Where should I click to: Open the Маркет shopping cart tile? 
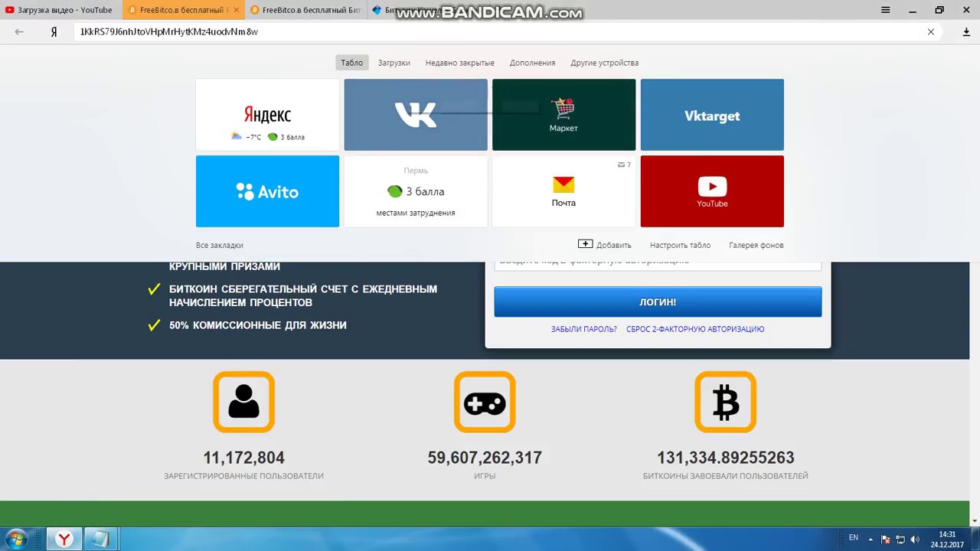point(563,115)
